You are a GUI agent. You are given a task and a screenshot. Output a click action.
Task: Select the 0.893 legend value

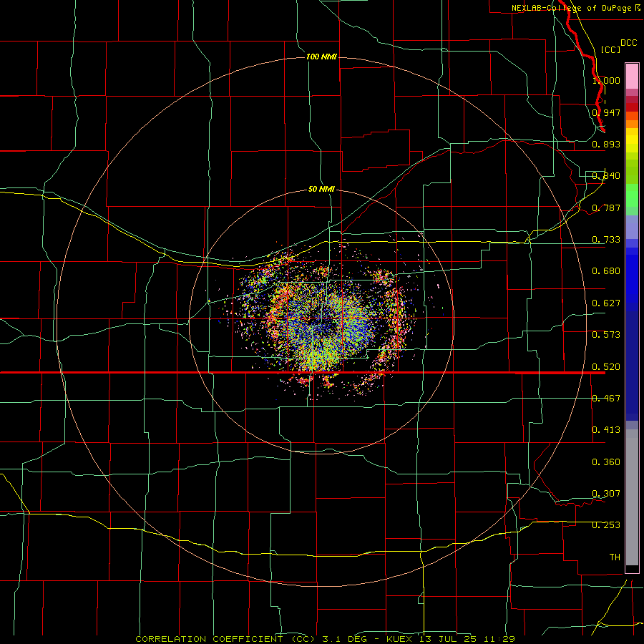tap(606, 144)
